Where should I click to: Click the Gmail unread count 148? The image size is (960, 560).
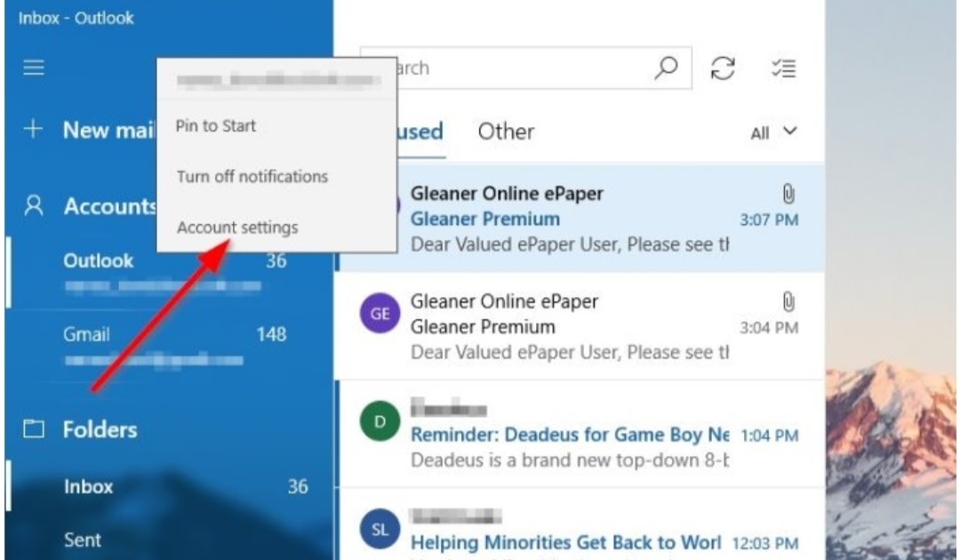pyautogui.click(x=271, y=334)
